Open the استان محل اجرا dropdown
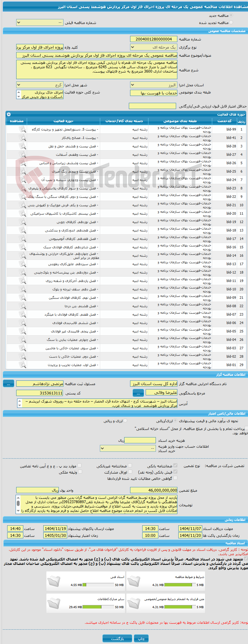 [x=154, y=85]
